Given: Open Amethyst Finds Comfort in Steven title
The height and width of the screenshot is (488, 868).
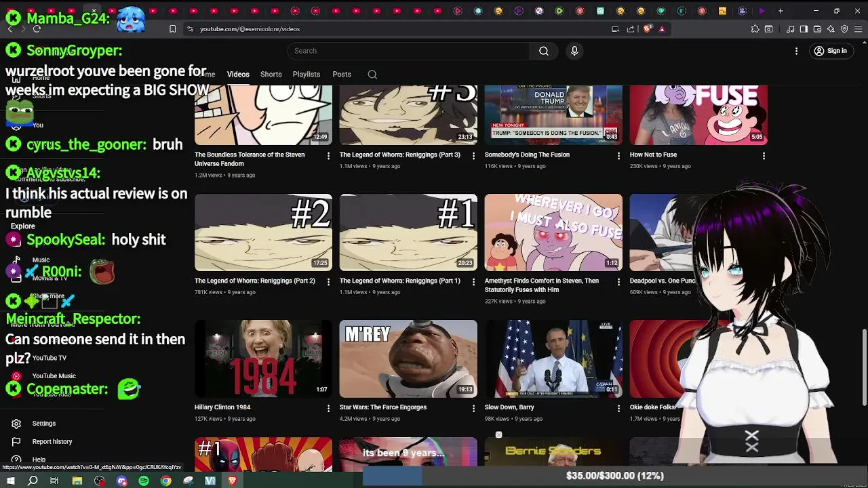Looking at the screenshot, I should [542, 285].
